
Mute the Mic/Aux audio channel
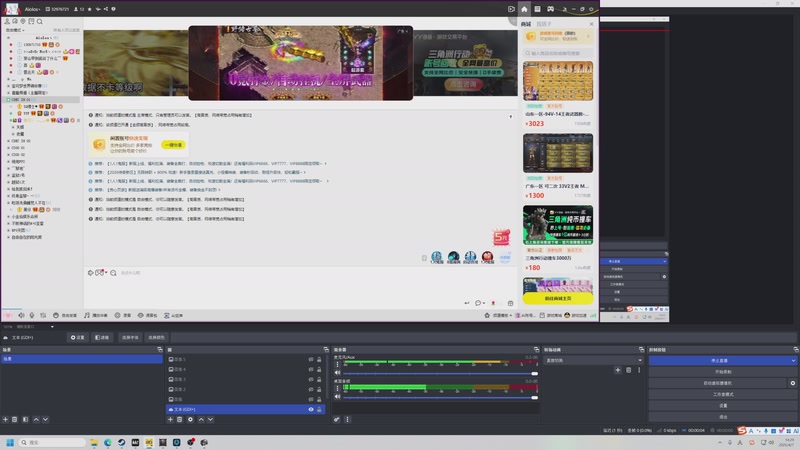[x=337, y=372]
